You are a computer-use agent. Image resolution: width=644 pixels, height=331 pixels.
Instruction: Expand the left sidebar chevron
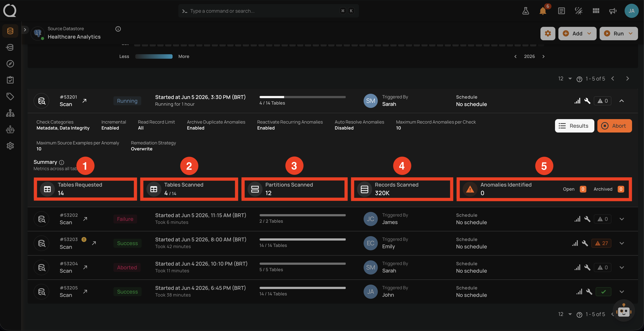[25, 29]
